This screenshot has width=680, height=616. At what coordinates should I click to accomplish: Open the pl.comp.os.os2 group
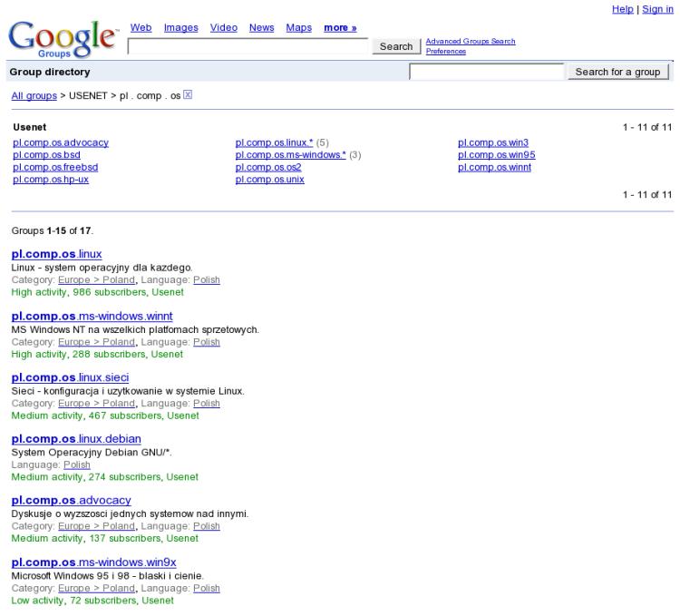coord(268,167)
